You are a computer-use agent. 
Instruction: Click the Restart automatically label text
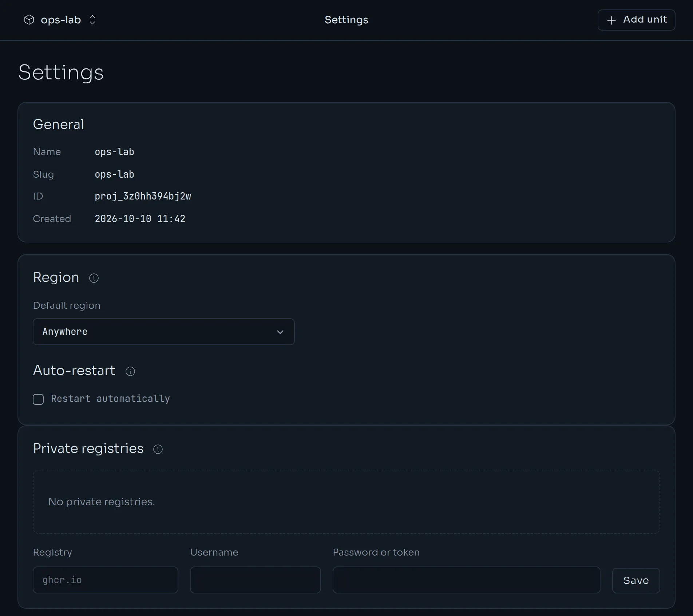click(x=110, y=399)
